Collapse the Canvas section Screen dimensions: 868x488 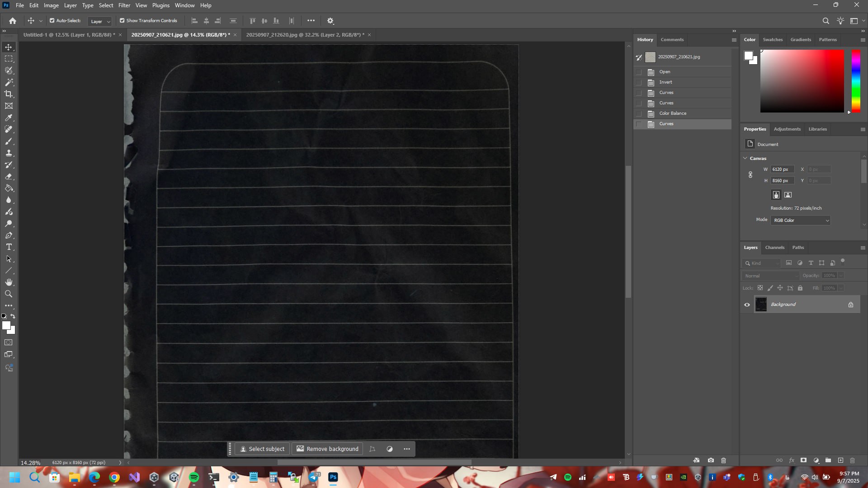click(x=745, y=158)
